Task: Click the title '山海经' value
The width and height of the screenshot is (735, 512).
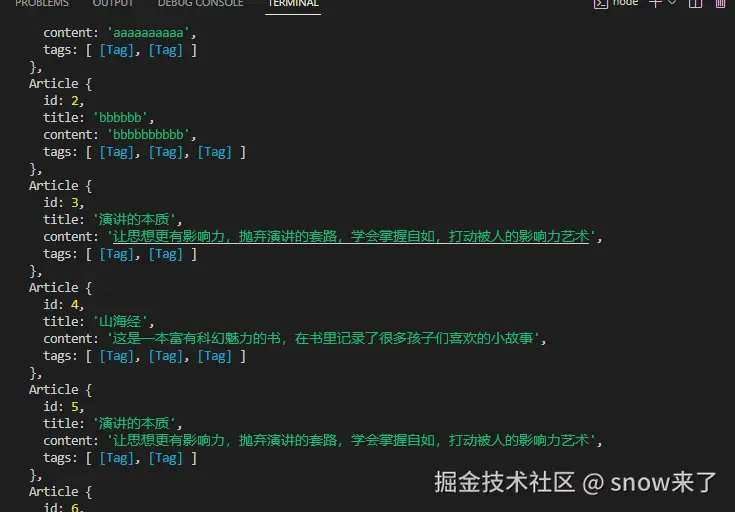Action: (x=121, y=322)
